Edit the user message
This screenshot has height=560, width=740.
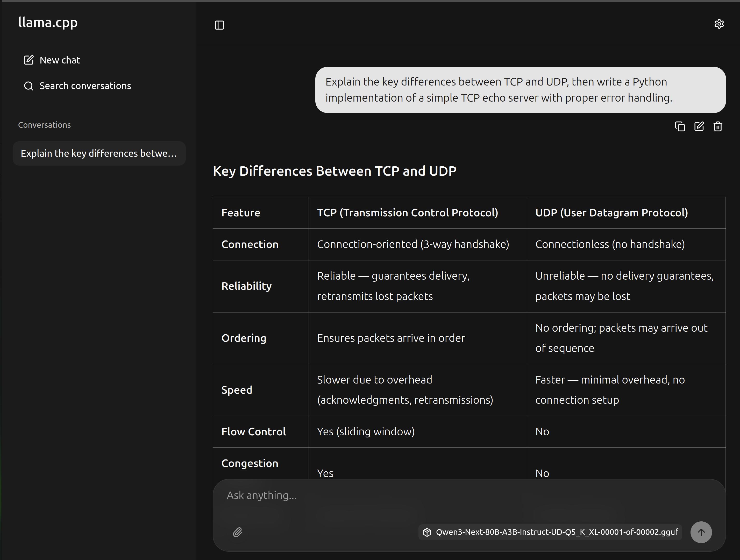tap(699, 126)
